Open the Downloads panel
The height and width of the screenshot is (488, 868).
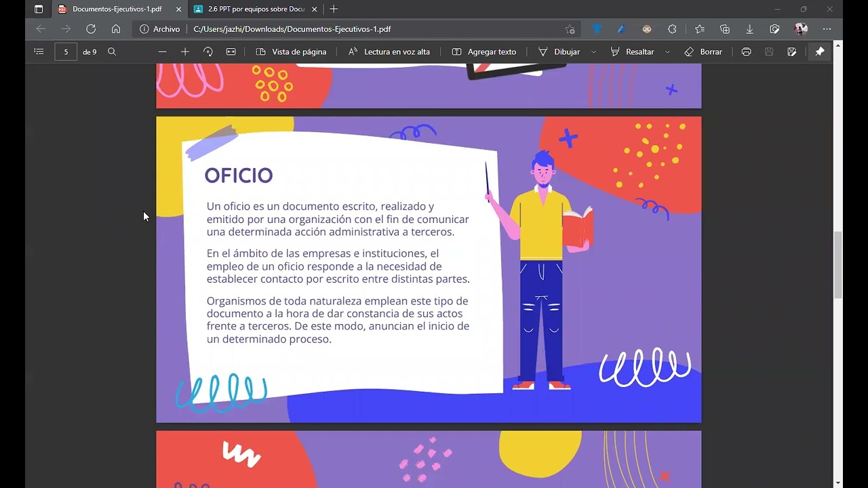point(749,29)
